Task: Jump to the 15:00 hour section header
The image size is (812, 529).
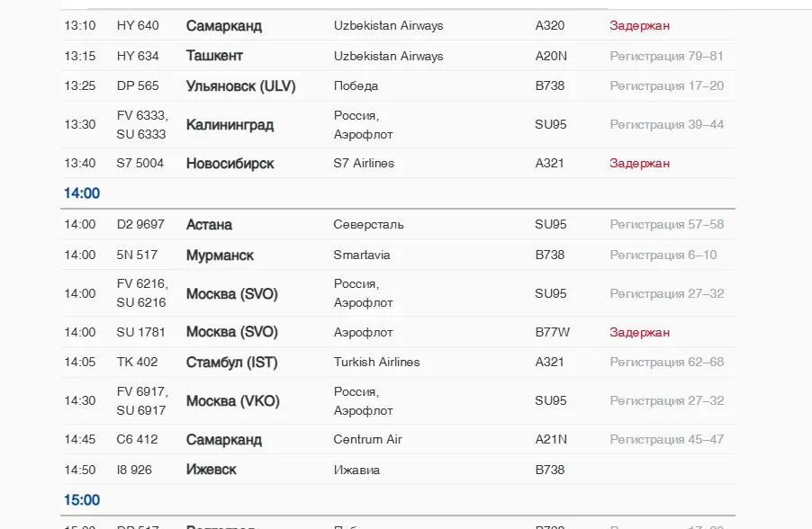Action: coord(82,500)
